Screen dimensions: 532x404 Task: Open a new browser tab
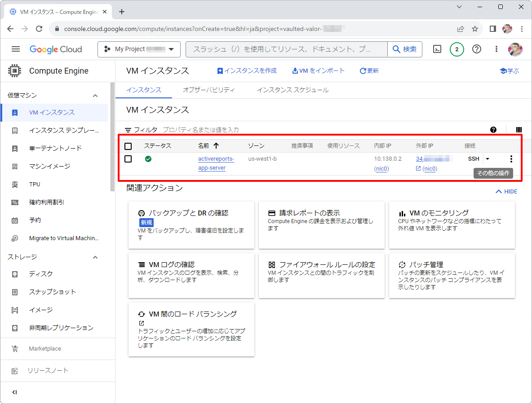[x=122, y=12]
